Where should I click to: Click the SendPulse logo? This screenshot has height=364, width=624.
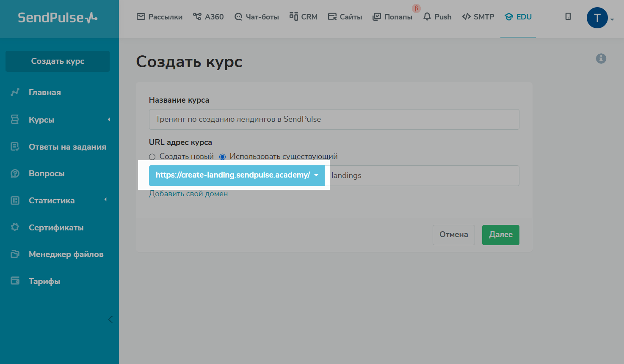[x=58, y=18]
